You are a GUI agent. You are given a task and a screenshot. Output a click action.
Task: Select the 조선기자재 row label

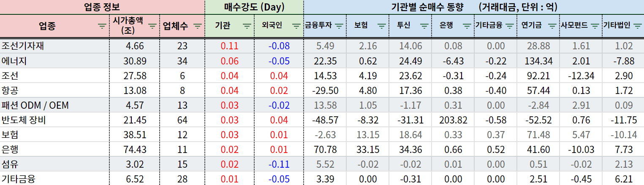point(23,46)
